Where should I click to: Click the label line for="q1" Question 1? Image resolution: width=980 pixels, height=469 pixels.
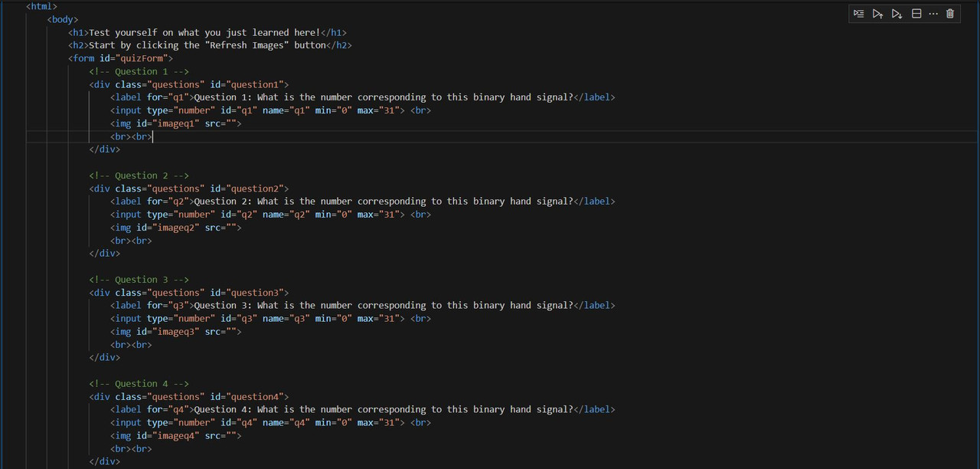click(362, 97)
